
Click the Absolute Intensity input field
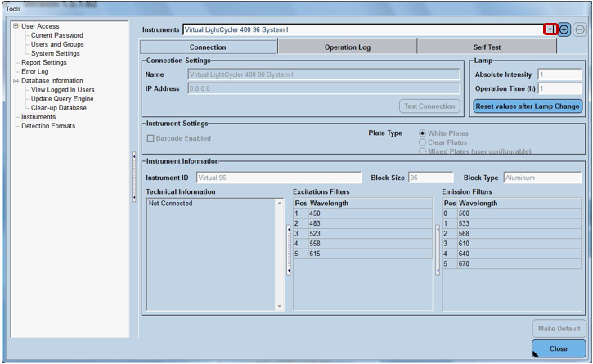559,74
